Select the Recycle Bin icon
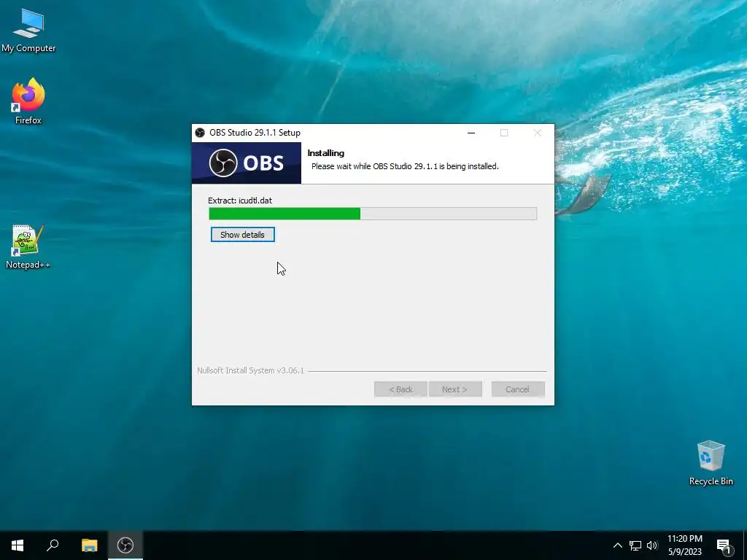The image size is (747, 560). tap(711, 462)
